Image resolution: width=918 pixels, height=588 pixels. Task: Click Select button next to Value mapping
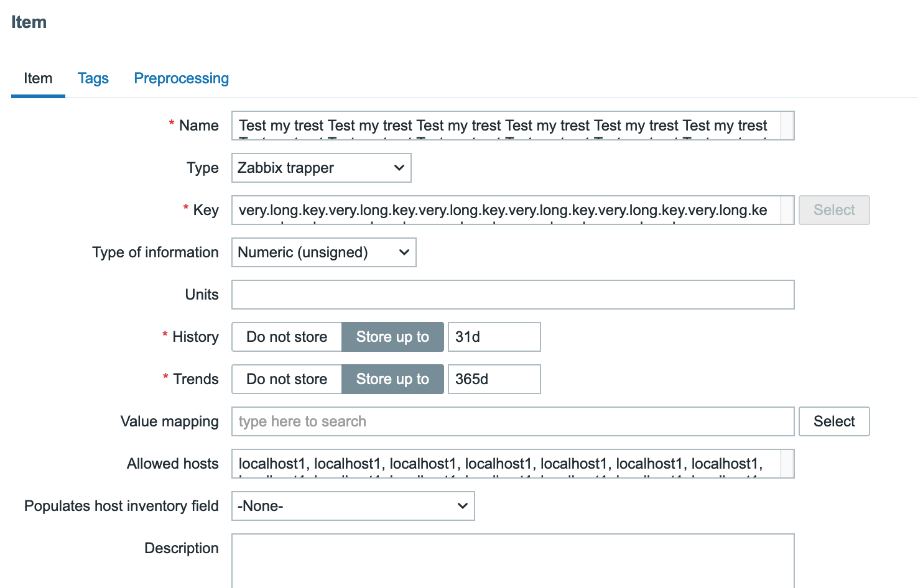(834, 421)
